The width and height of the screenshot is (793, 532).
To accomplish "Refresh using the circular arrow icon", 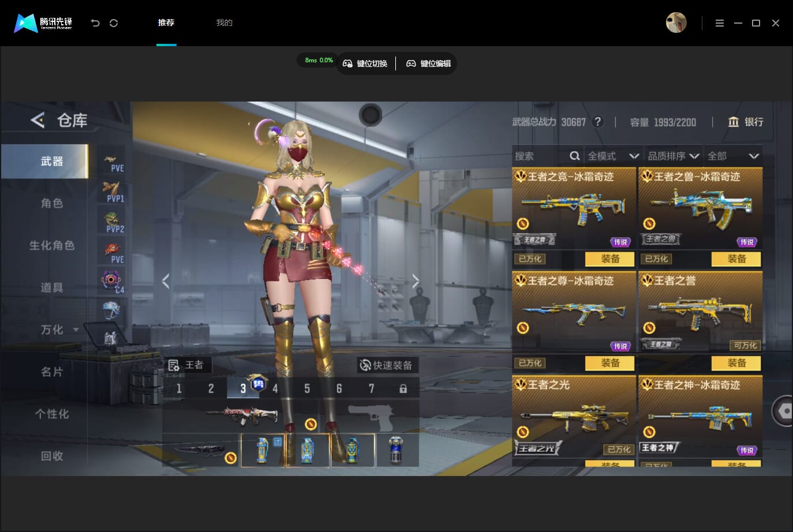I will [114, 23].
